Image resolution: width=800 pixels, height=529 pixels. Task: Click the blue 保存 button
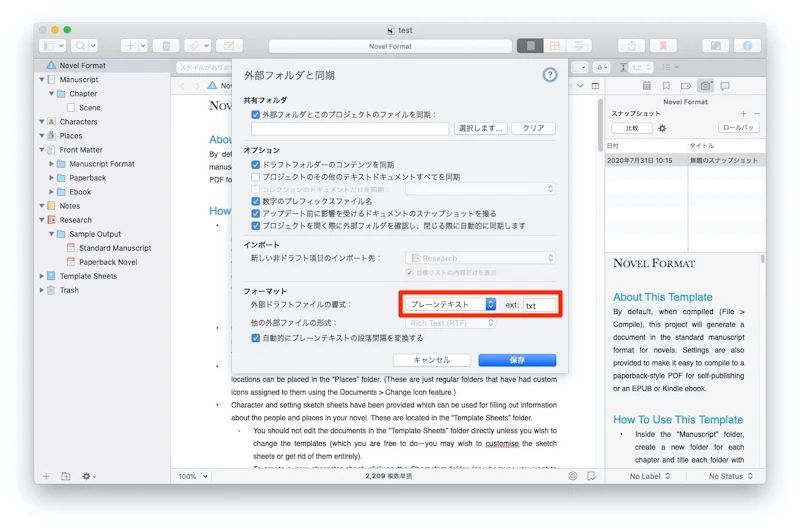[x=517, y=360]
